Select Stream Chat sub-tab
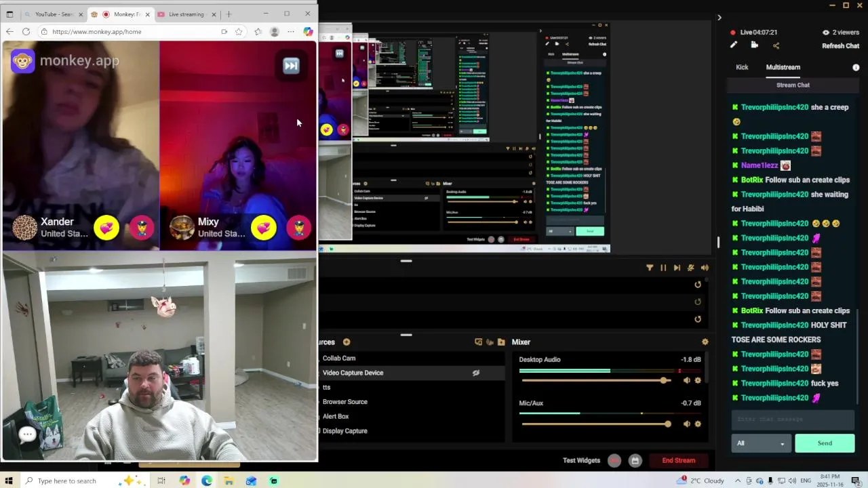868x488 pixels. pos(793,85)
